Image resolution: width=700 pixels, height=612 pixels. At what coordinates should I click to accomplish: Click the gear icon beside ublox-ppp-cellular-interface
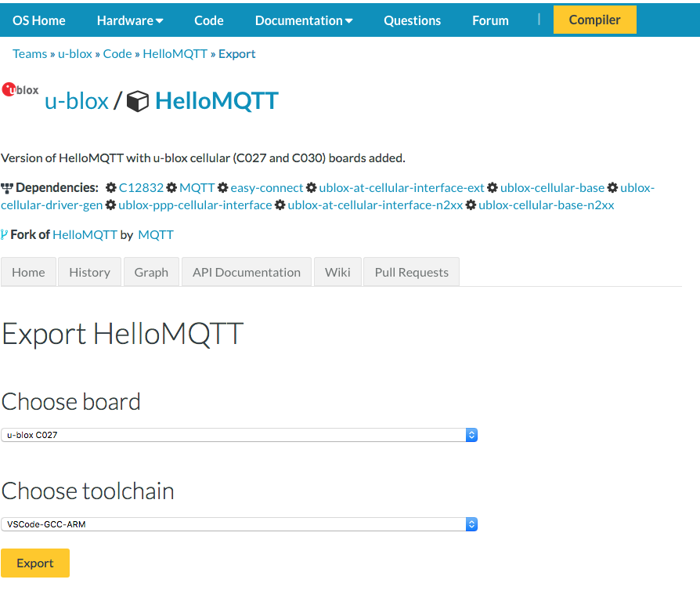pos(110,205)
